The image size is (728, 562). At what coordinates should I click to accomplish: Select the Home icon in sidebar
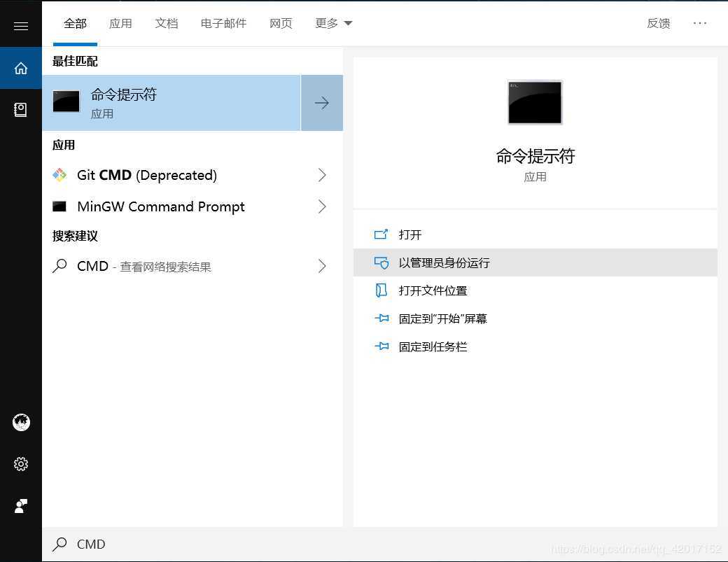click(x=21, y=68)
